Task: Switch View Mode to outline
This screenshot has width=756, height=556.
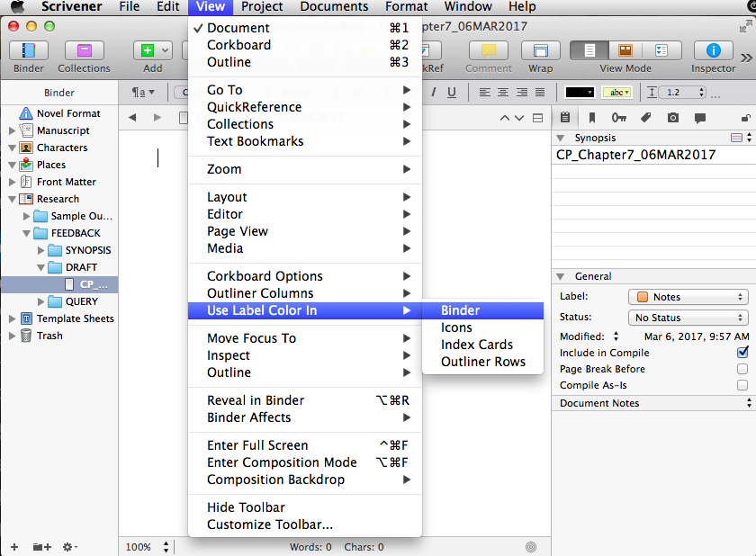Action: [x=662, y=50]
